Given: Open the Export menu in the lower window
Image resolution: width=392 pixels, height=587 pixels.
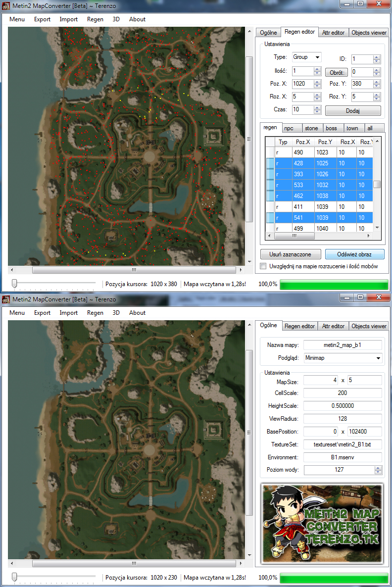Looking at the screenshot, I should coord(42,313).
